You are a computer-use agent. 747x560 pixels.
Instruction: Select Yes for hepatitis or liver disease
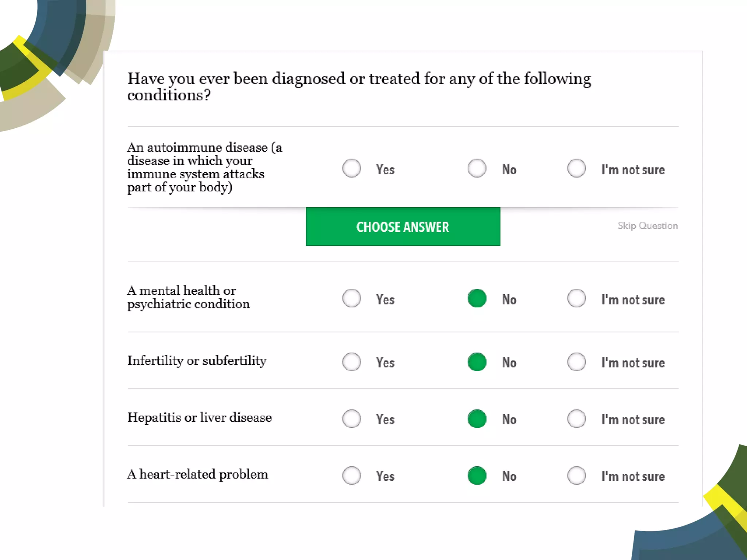point(352,419)
